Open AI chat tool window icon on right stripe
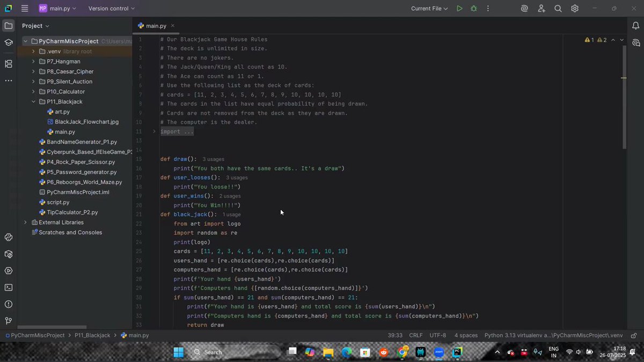644x362 pixels. click(636, 42)
